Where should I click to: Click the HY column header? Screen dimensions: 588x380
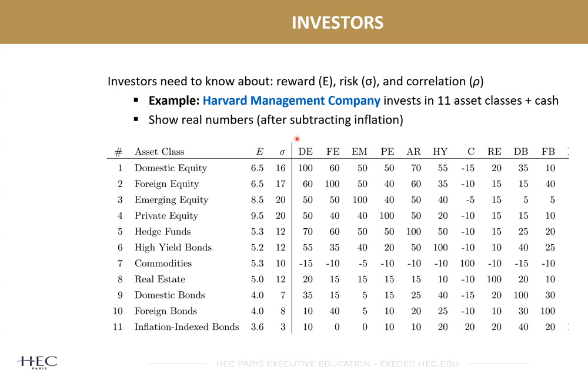(440, 152)
